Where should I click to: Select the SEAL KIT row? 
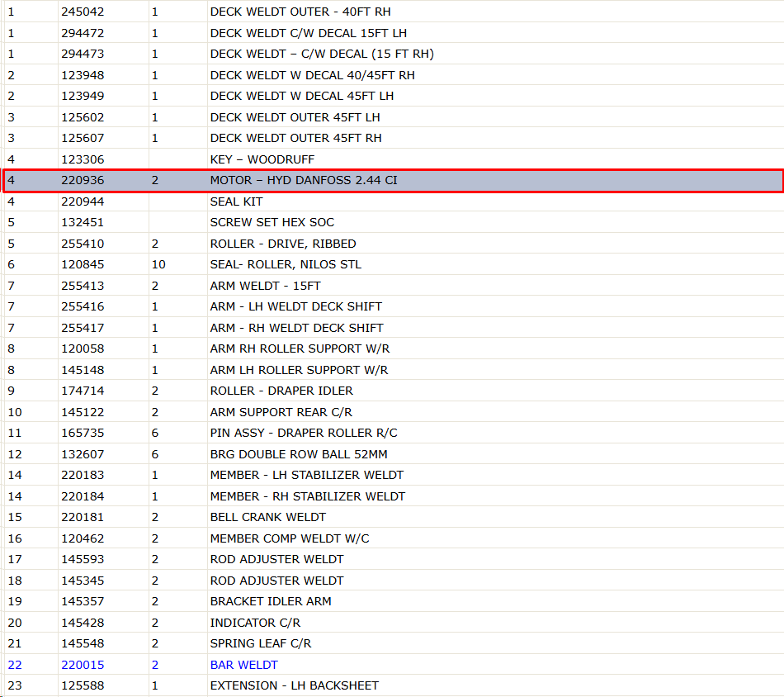click(x=393, y=202)
